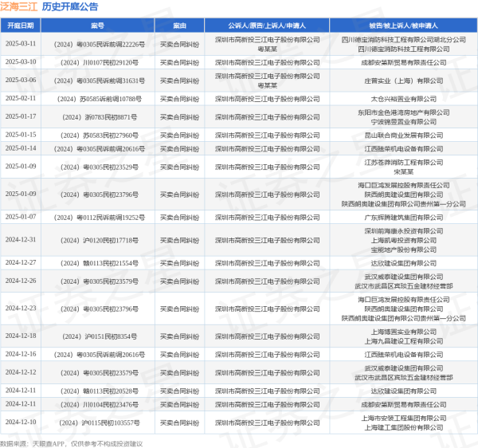
Task: Click defendant 广东辉腾建筑集团有限公司
Action: (x=403, y=218)
